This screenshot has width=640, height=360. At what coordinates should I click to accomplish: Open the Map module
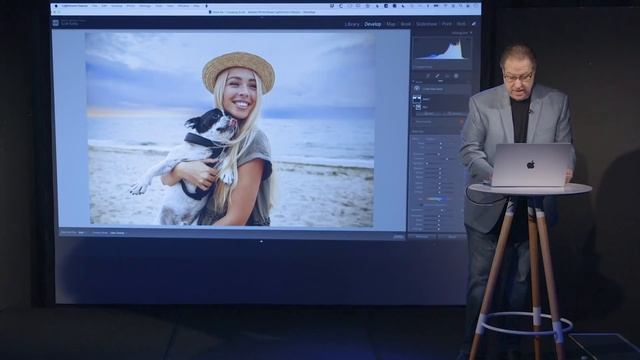click(391, 24)
